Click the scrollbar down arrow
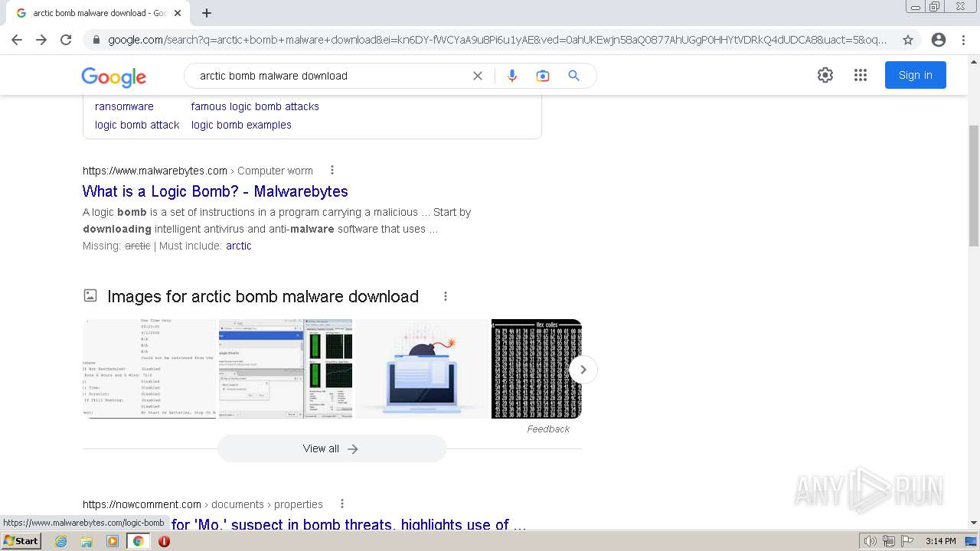This screenshot has width=980, height=551. coord(974,523)
